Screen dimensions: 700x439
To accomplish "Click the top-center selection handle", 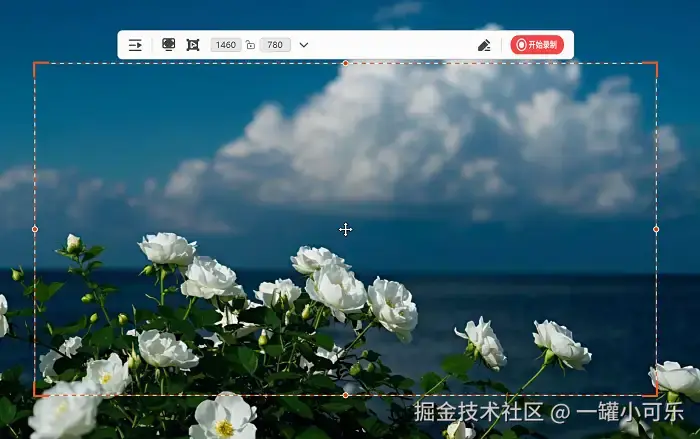I will click(x=346, y=63).
